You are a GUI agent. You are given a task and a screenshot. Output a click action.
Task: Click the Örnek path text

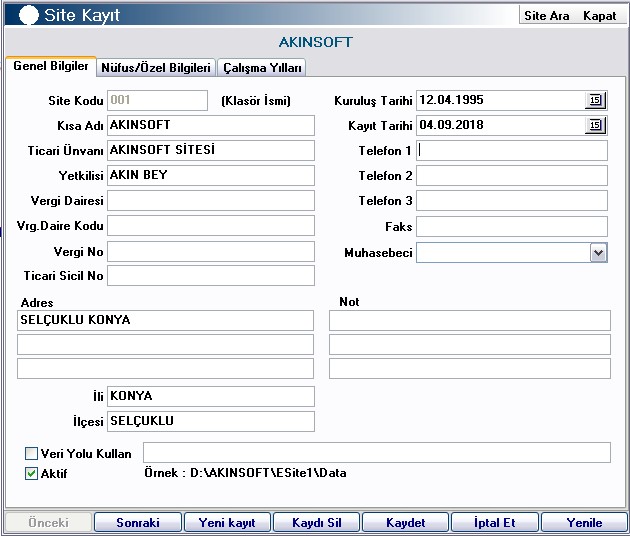click(x=245, y=473)
